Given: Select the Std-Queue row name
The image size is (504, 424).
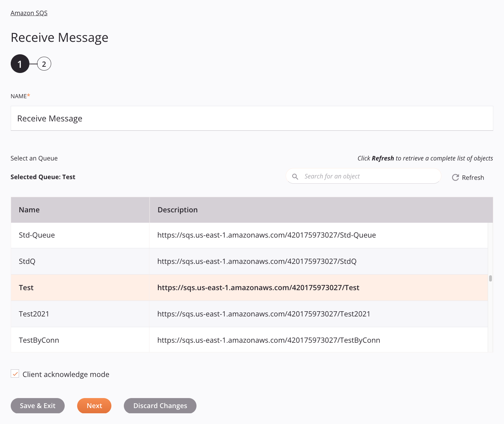Looking at the screenshot, I should [x=37, y=235].
